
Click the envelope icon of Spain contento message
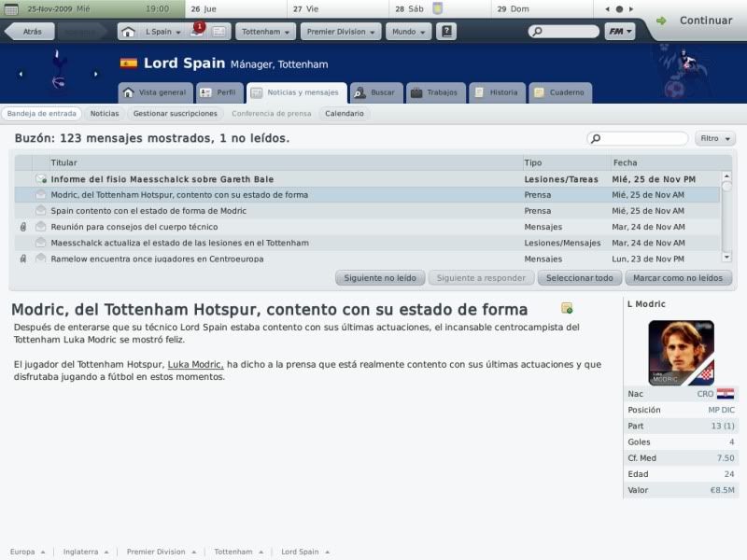point(41,211)
